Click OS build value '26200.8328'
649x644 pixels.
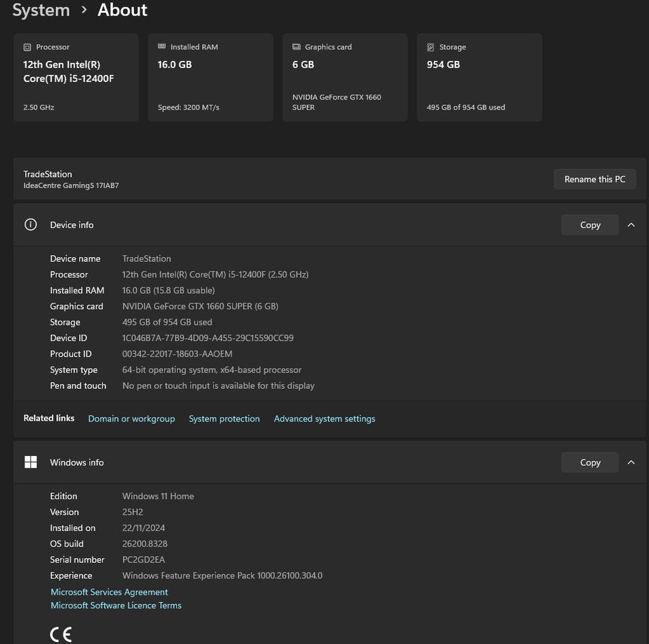[x=145, y=544]
